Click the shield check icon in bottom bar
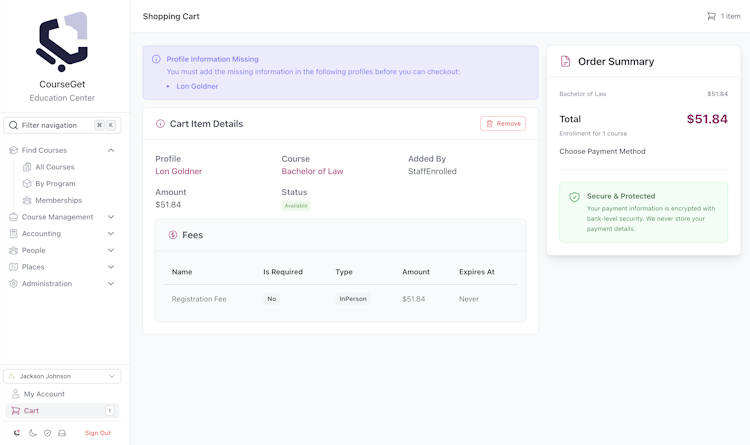 [47, 433]
